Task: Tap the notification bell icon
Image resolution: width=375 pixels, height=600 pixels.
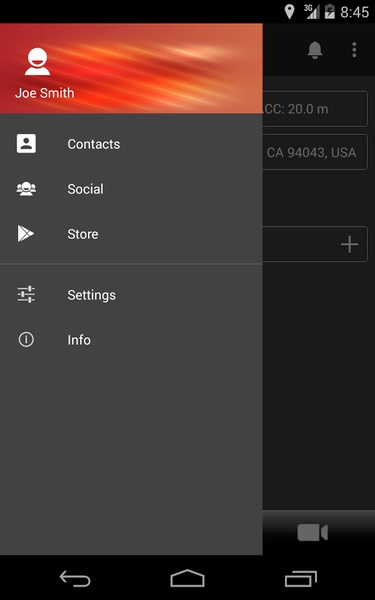Action: [315, 50]
